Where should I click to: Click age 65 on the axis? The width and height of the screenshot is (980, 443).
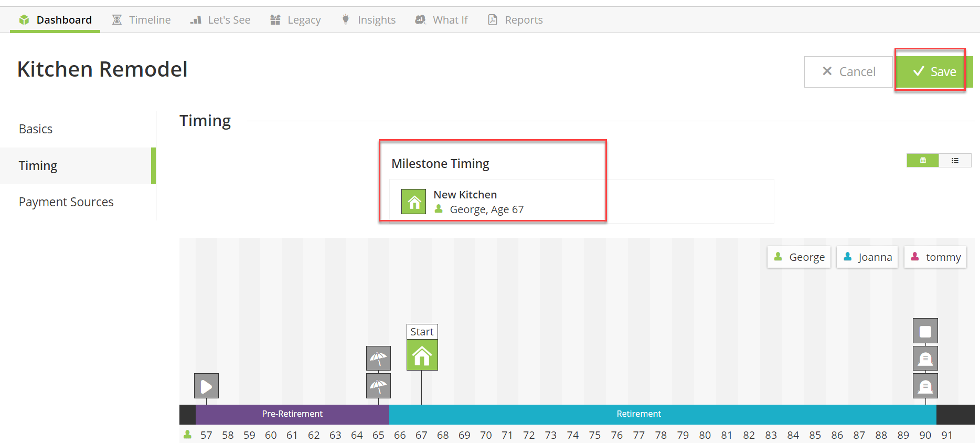coord(378,435)
